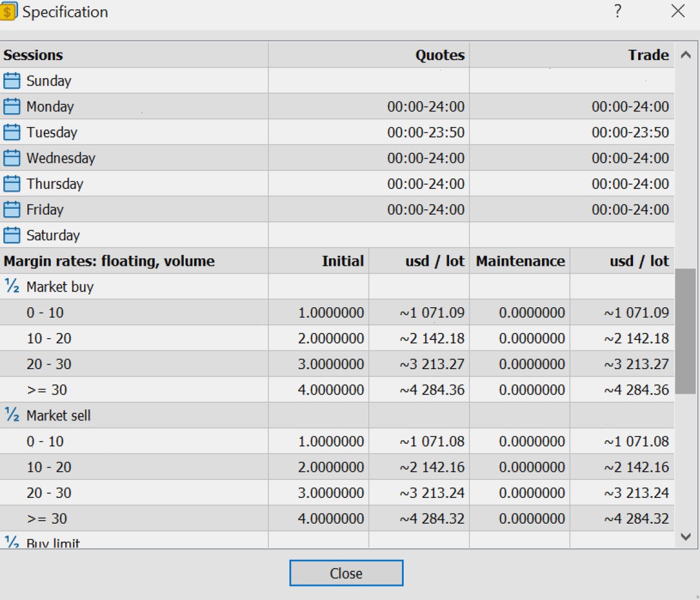Select the Tuesday quotes time 00:00-23:50

pyautogui.click(x=426, y=132)
